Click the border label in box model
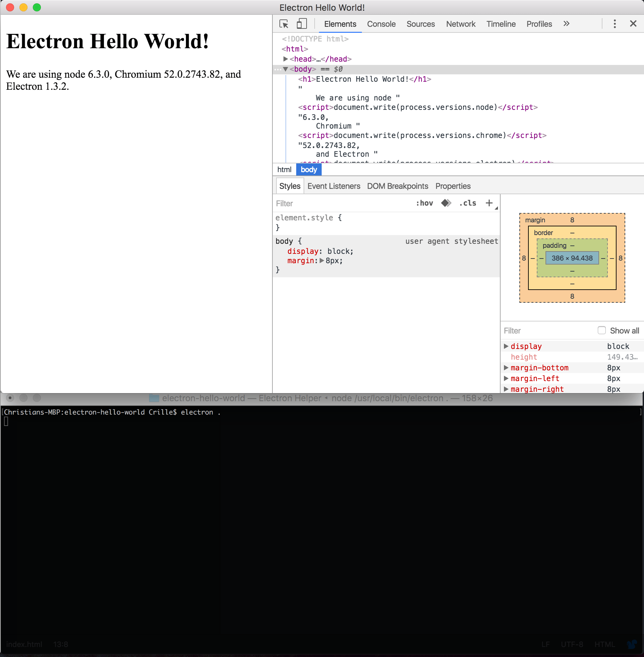Image resolution: width=644 pixels, height=657 pixels. point(543,233)
